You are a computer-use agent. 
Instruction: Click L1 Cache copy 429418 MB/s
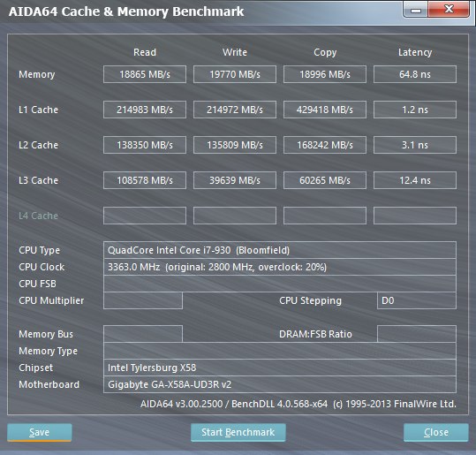click(x=325, y=110)
